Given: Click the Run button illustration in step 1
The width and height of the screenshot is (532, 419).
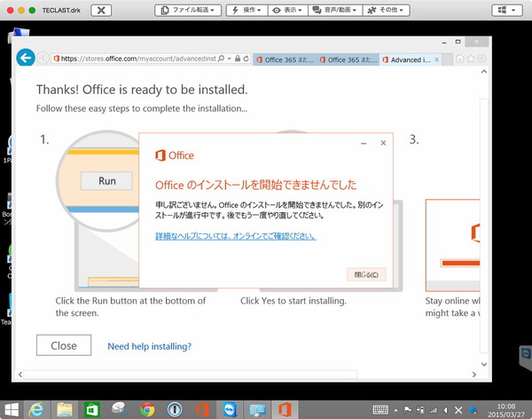Looking at the screenshot, I should point(107,181).
